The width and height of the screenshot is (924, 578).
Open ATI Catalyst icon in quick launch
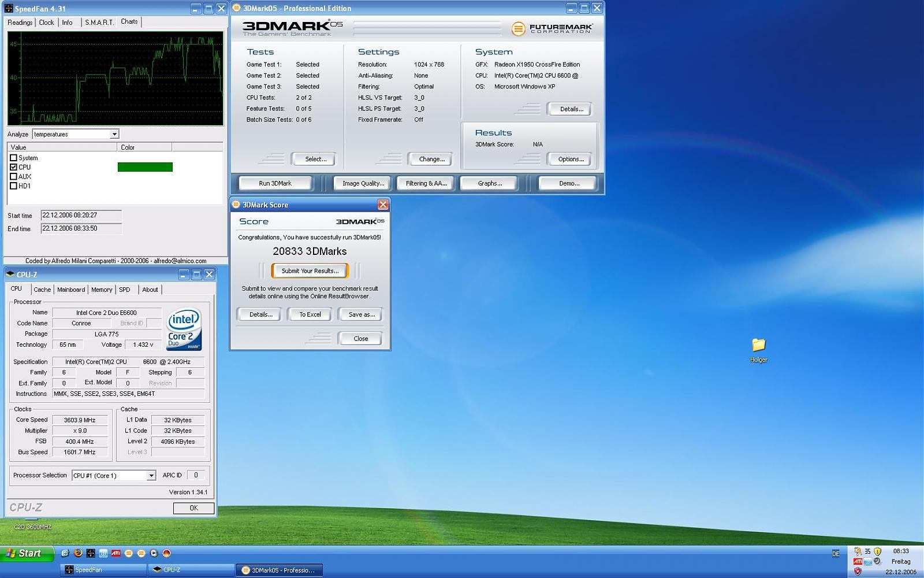click(x=115, y=553)
